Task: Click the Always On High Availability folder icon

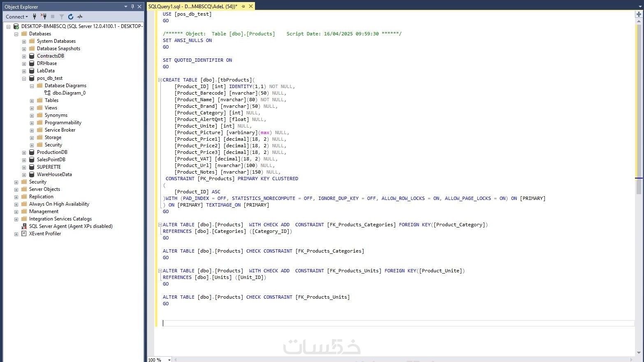Action: coord(24,204)
